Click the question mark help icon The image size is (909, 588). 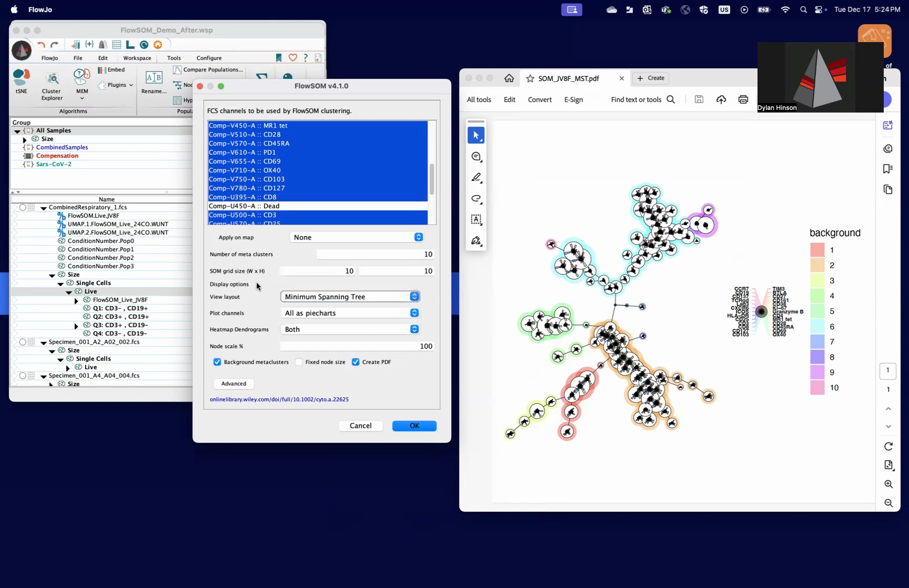(x=306, y=58)
